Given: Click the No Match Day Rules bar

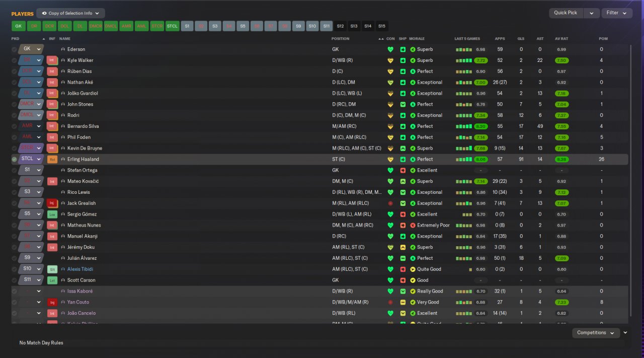Looking at the screenshot, I should tap(318, 343).
